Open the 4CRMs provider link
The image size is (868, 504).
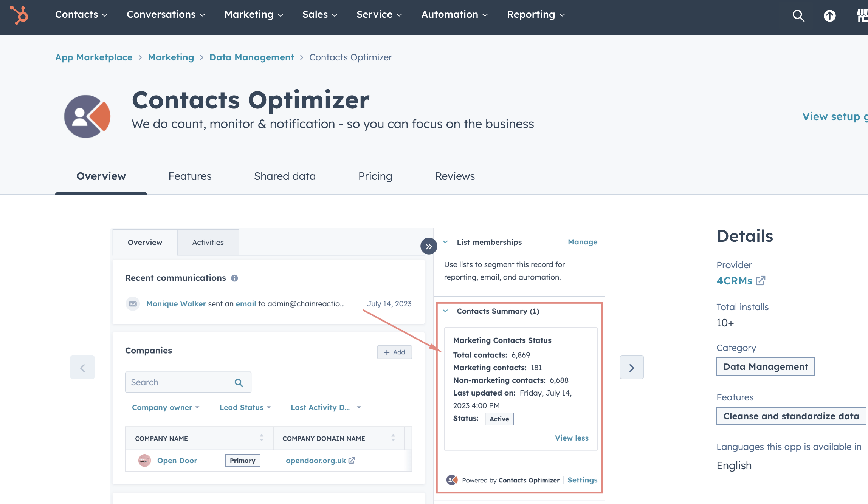(734, 281)
